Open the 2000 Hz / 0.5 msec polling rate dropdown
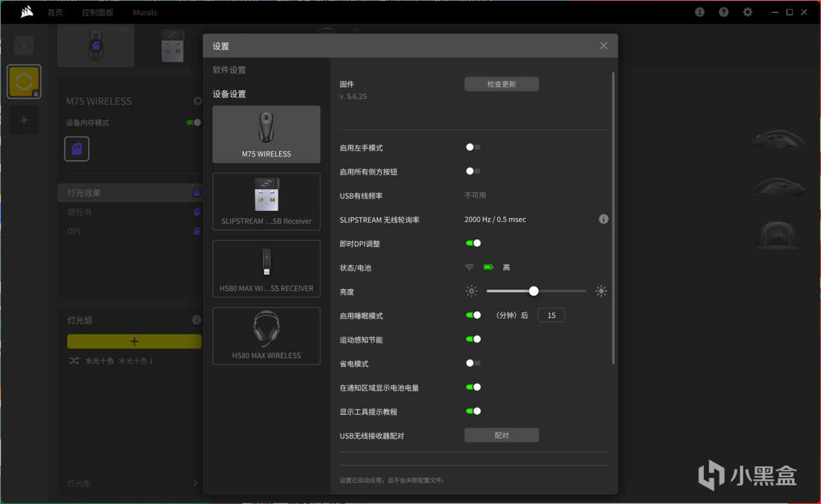The image size is (821, 504). [495, 219]
